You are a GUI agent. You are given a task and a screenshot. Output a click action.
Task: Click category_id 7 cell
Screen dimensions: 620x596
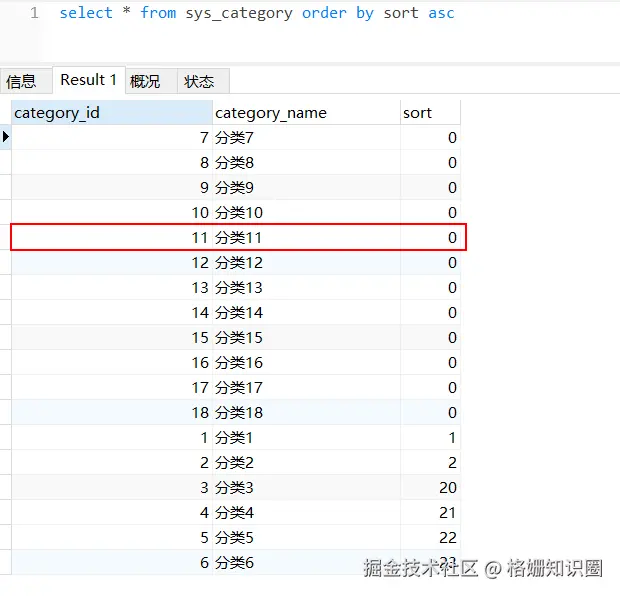point(112,138)
